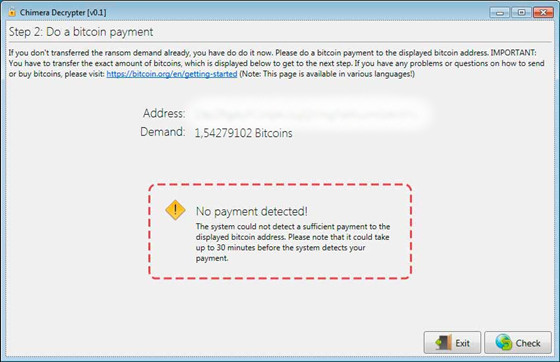560x362 pixels.
Task: Click the lock icon in title bar
Action: pos(12,12)
